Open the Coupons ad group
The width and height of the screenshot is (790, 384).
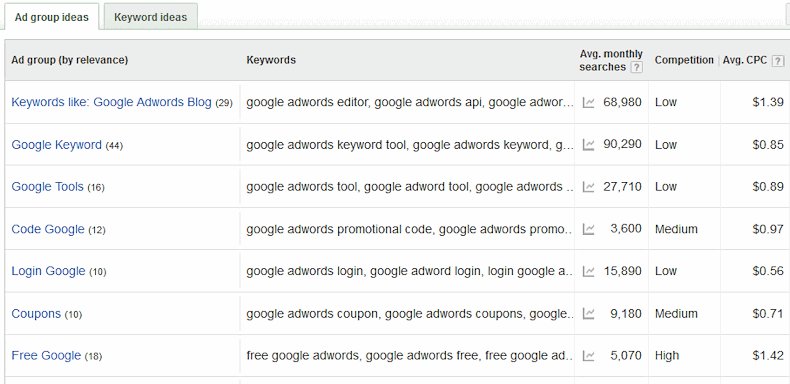[x=36, y=313]
